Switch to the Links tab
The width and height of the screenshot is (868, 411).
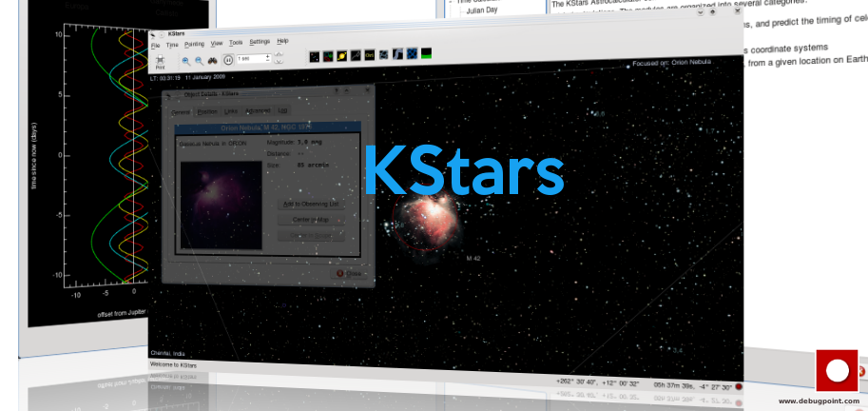click(x=231, y=111)
